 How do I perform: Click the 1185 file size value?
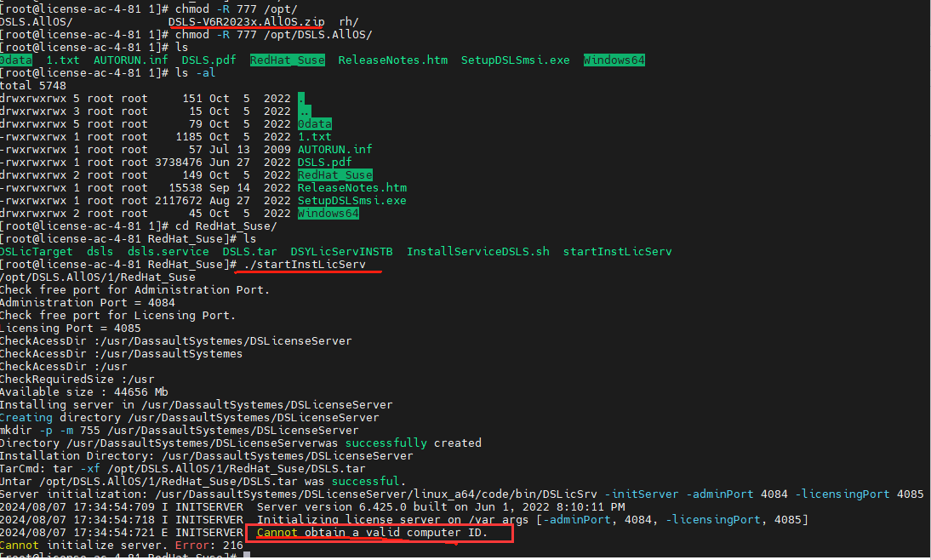[x=189, y=136]
